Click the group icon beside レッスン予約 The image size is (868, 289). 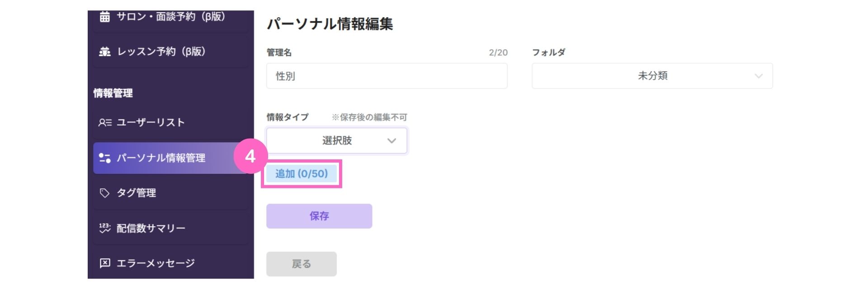click(104, 51)
